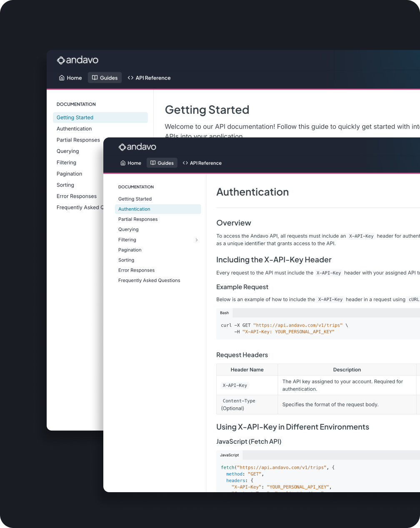
Task: Click the Overview section heading
Action: 234,223
